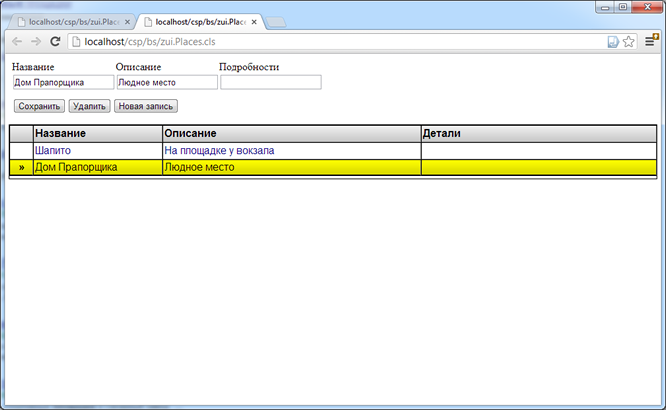The width and height of the screenshot is (666, 410).
Task: Click the Описание column header
Action: (291, 133)
